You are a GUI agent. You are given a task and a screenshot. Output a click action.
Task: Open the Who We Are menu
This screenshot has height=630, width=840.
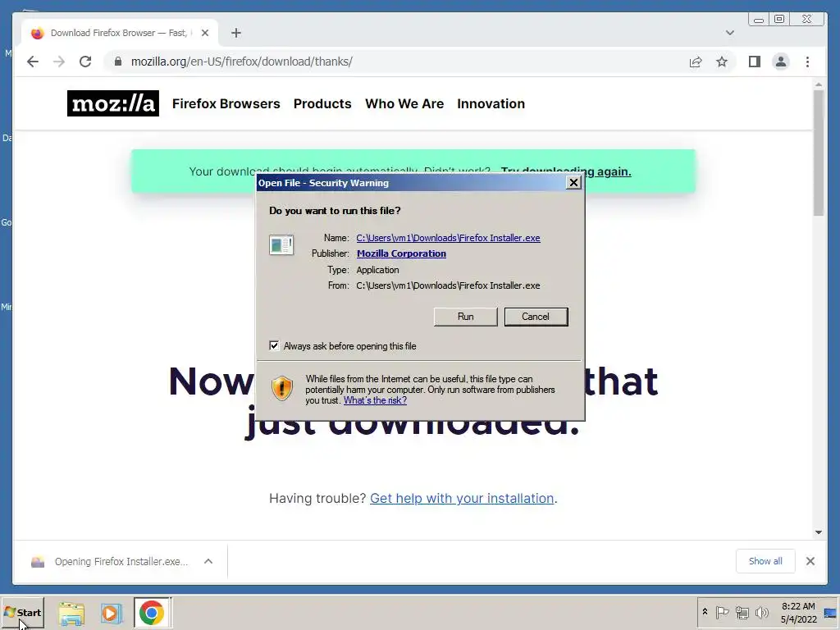click(404, 103)
